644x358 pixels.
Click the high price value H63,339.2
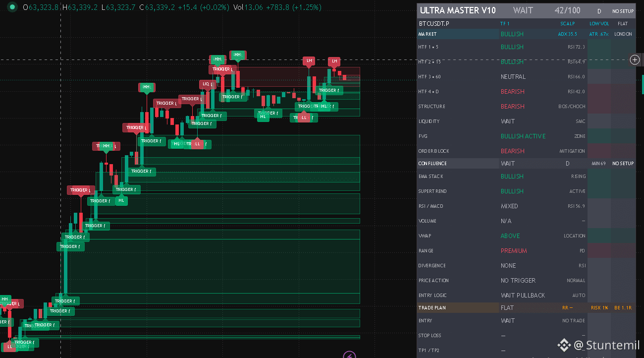(80, 7)
